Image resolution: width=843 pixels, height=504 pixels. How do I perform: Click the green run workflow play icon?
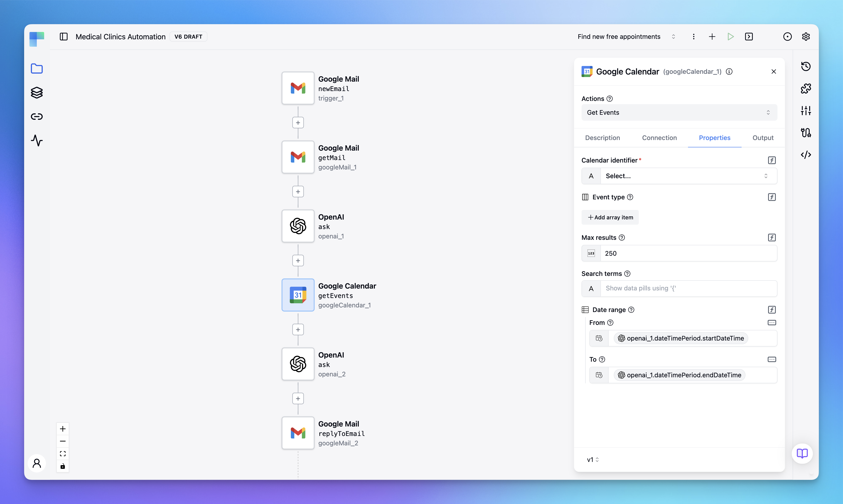731,37
